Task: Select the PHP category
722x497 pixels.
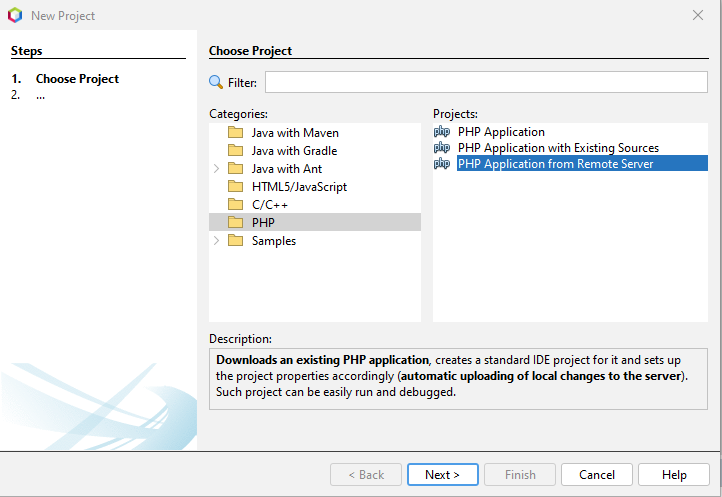Action: click(x=263, y=223)
